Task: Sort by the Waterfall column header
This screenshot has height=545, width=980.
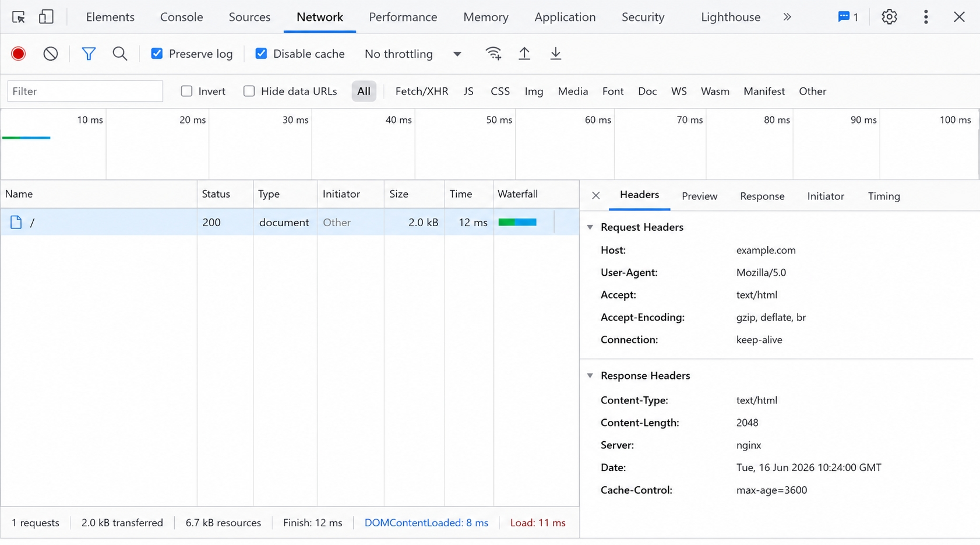Action: click(x=536, y=194)
